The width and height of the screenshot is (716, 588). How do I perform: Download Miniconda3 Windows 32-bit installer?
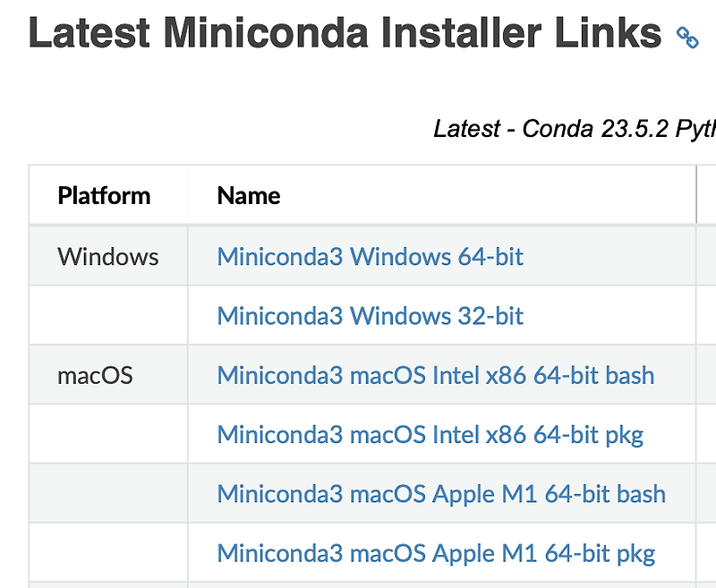[370, 316]
